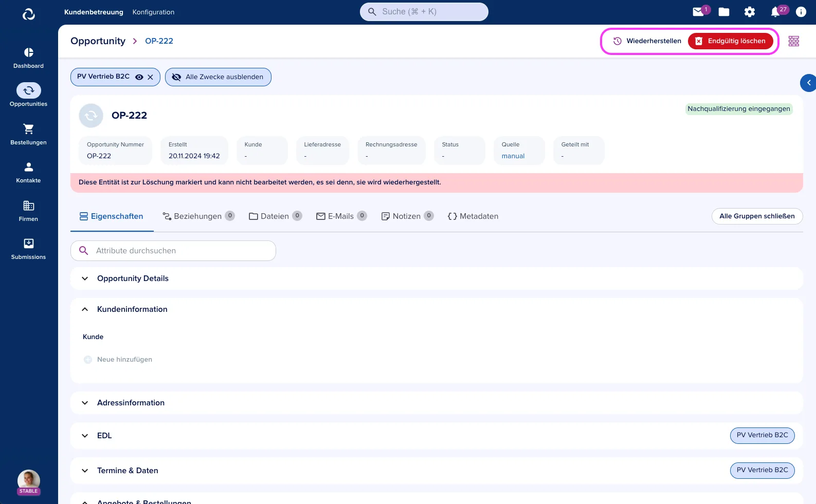Click the Lieferadresse summary field
The height and width of the screenshot is (504, 816).
pyautogui.click(x=322, y=151)
